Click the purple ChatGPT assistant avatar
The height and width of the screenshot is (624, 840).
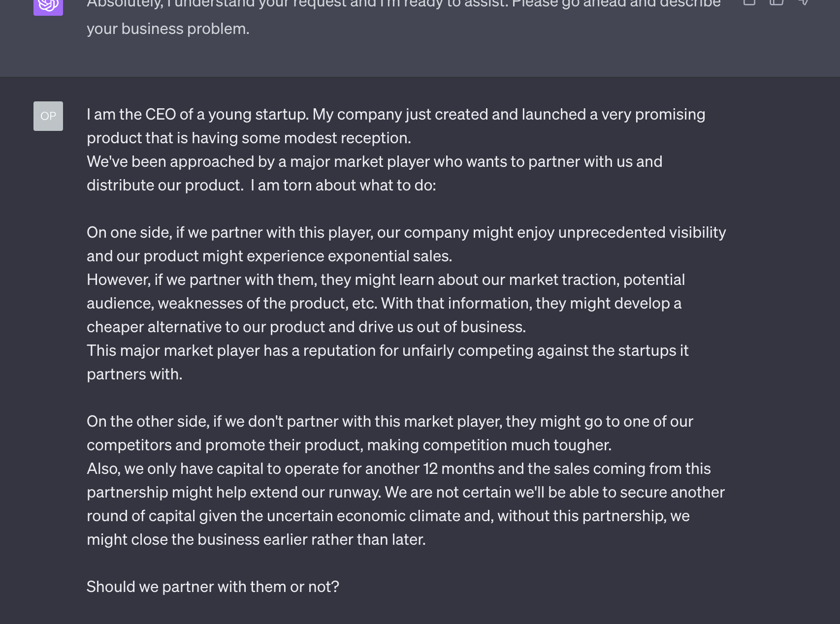point(48,7)
